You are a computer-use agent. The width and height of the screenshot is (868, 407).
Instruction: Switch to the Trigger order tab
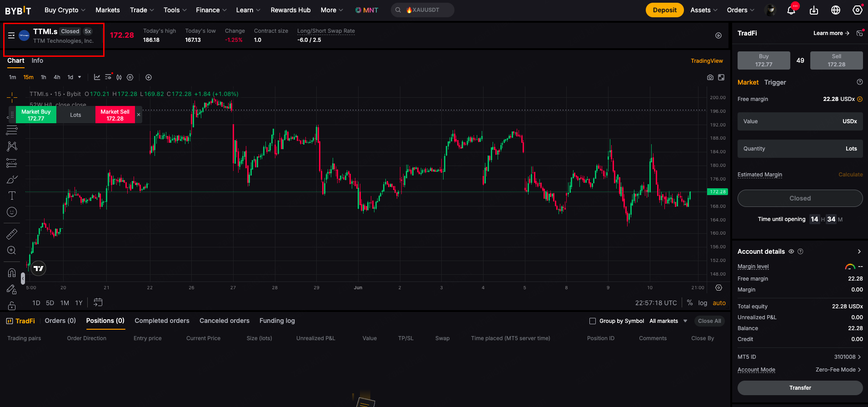click(x=775, y=82)
